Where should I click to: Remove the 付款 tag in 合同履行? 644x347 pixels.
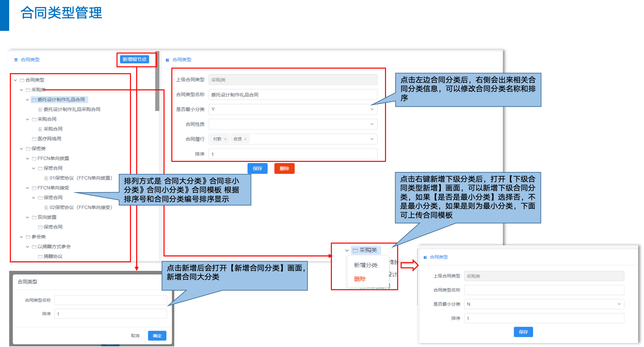click(x=225, y=139)
